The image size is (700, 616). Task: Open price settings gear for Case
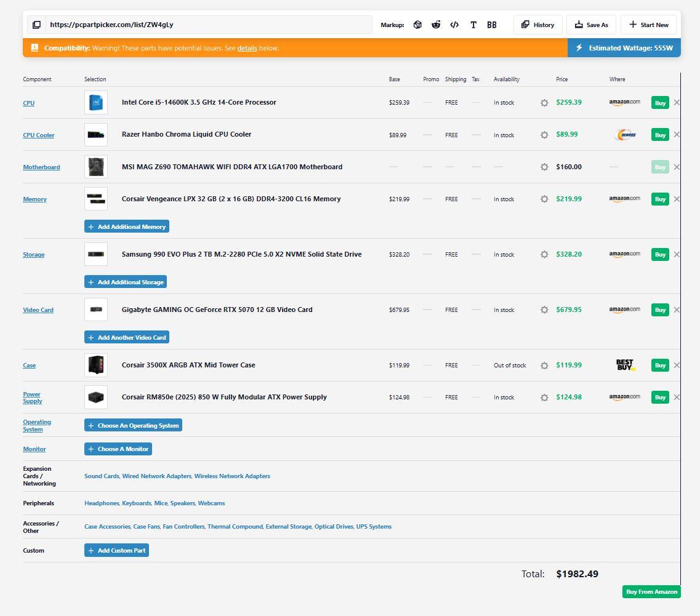544,365
